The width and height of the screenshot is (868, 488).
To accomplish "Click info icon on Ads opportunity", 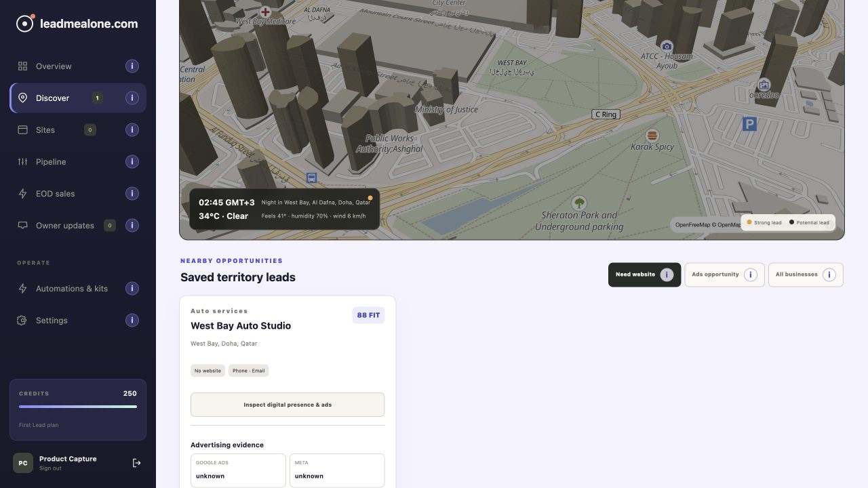I will coord(751,274).
